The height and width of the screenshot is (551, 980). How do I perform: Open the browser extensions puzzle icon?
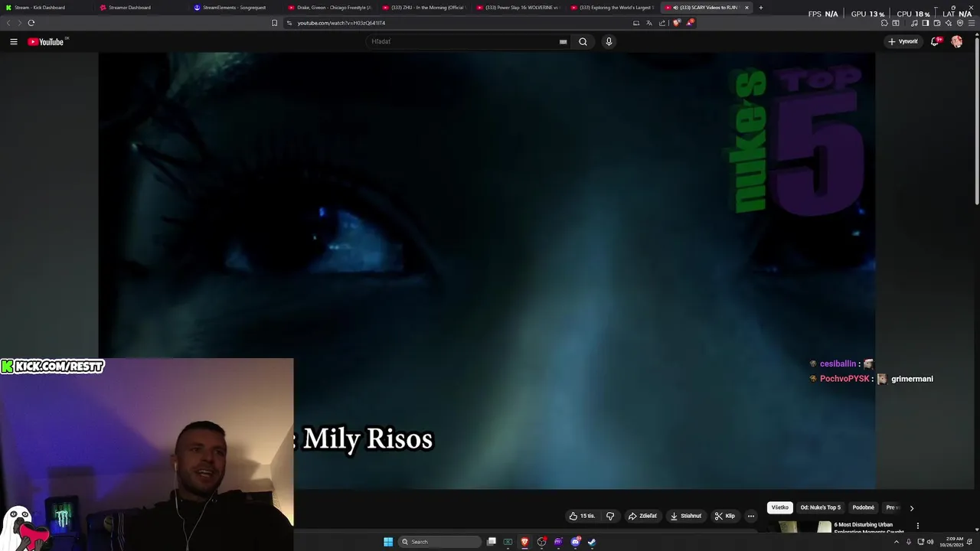click(884, 23)
